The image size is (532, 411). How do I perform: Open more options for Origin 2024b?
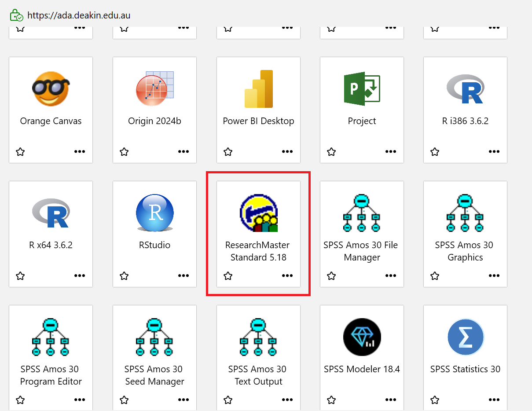(x=183, y=151)
